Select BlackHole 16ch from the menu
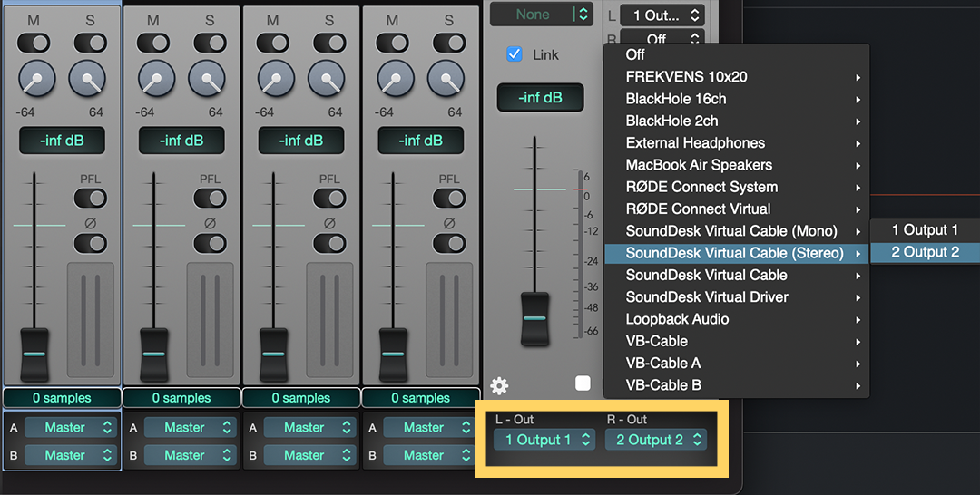Viewport: 980px width, 495px height. pos(736,99)
